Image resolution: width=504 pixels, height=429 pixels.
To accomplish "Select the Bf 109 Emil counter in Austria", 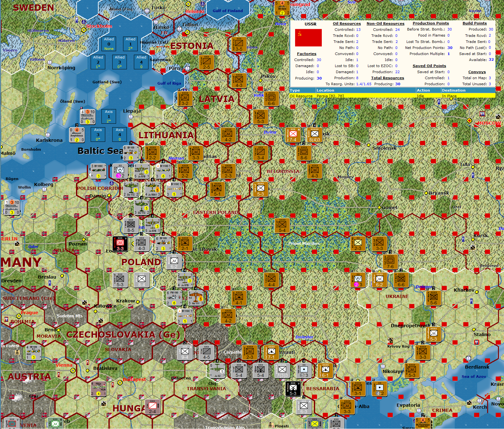I will pyautogui.click(x=34, y=352).
